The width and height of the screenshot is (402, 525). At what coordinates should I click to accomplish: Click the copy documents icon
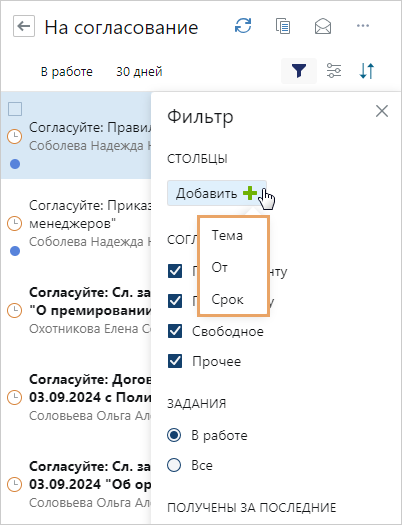pyautogui.click(x=283, y=26)
